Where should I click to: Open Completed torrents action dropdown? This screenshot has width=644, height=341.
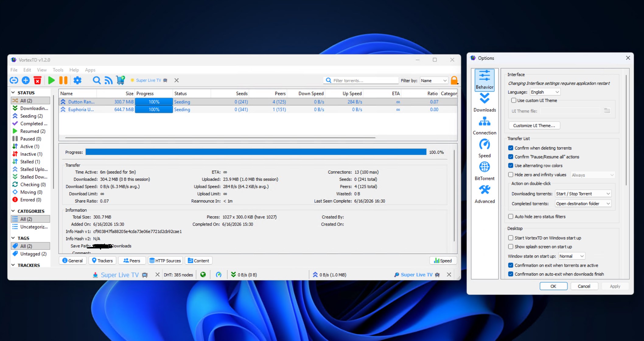583,204
